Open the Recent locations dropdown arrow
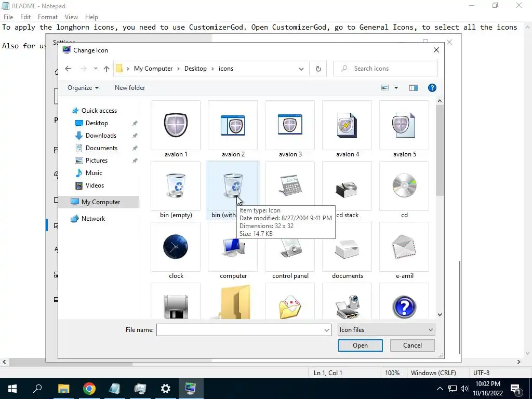 (x=96, y=69)
